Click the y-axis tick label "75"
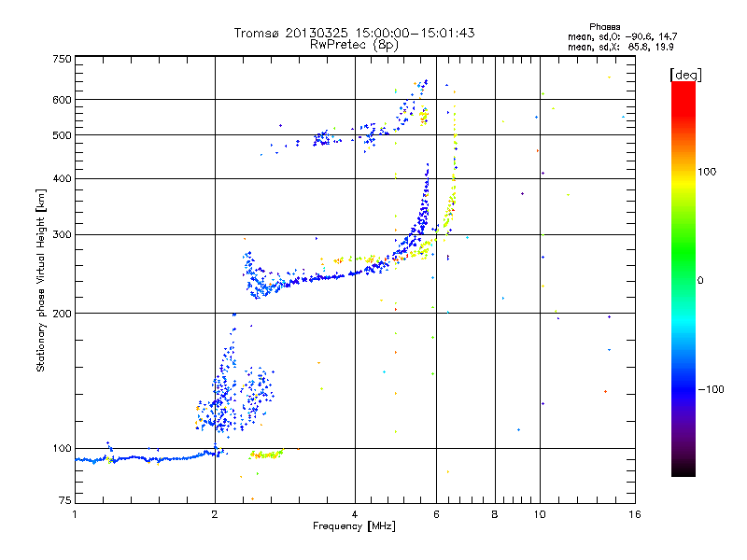The width and height of the screenshot is (747, 560). 65,500
